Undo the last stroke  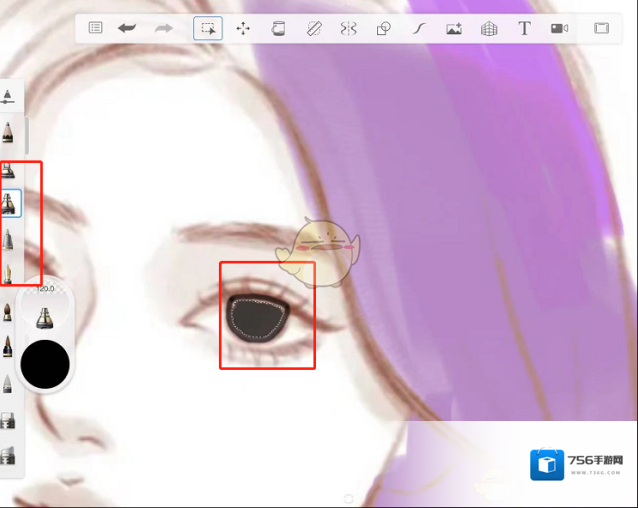(x=127, y=28)
